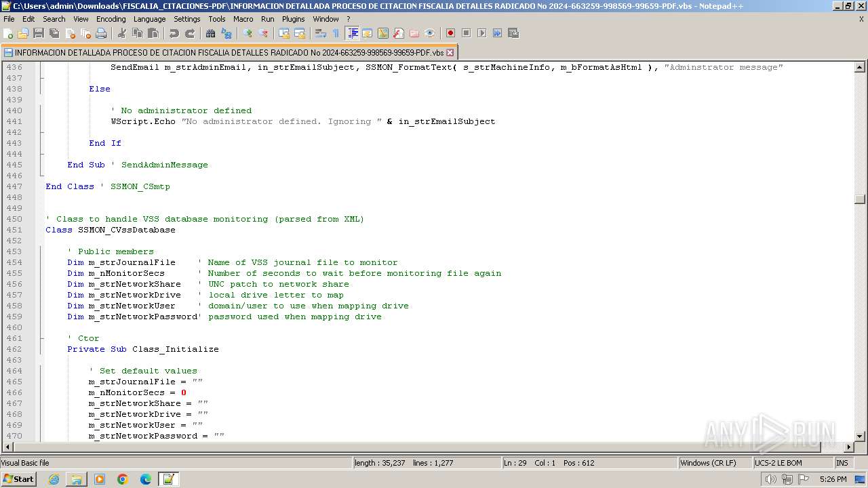Click Run Macro Multiple Times icon
Image resolution: width=868 pixels, height=488 pixels.
(497, 33)
